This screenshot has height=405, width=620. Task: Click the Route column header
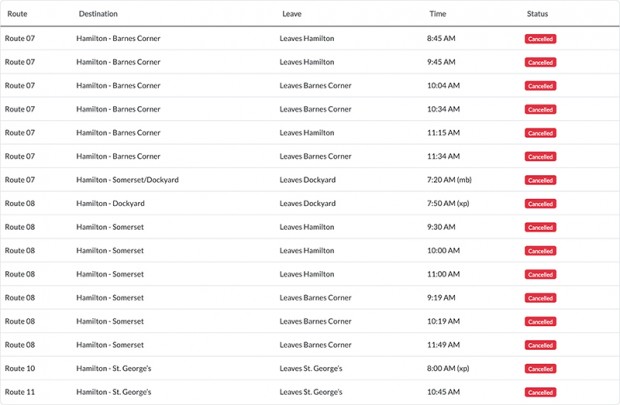coord(23,14)
